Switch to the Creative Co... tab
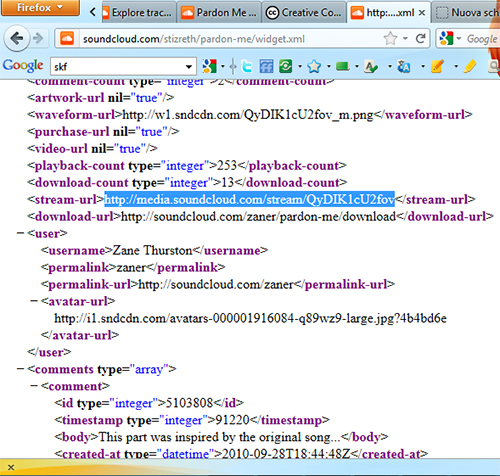Image resolution: width=500 pixels, height=476 pixels. (304, 13)
